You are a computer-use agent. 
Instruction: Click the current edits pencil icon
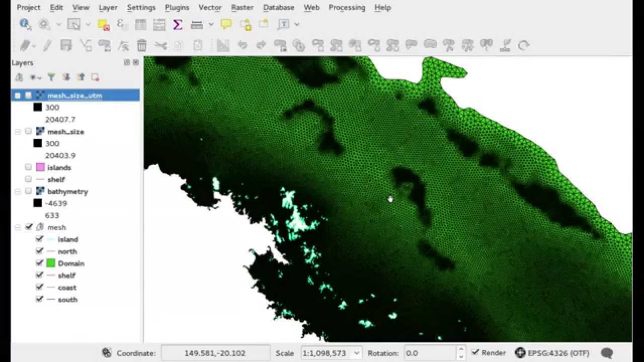click(25, 45)
